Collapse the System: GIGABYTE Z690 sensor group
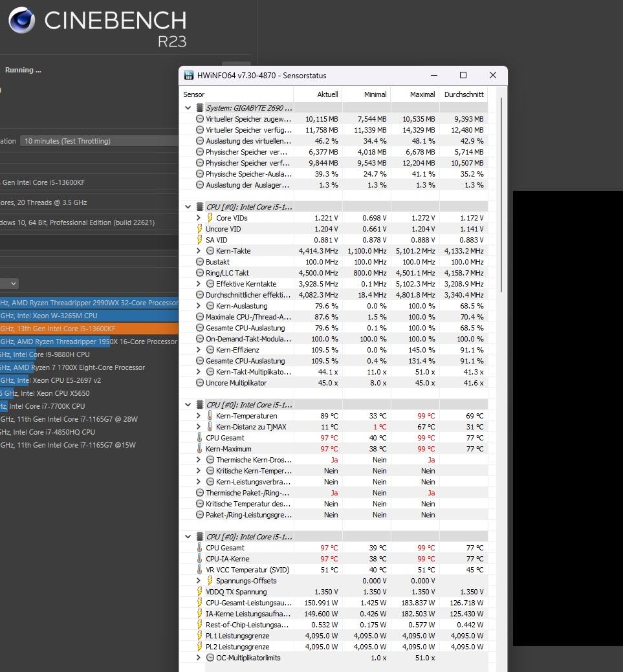This screenshot has width=623, height=672. 188,108
